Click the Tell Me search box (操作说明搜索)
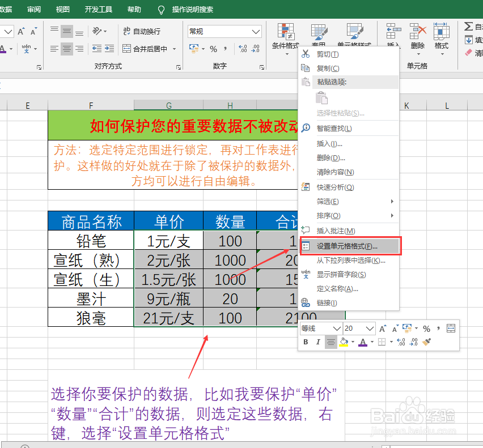483x448 pixels. pyautogui.click(x=192, y=9)
